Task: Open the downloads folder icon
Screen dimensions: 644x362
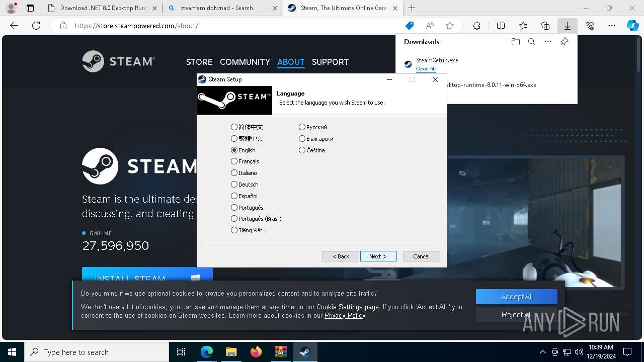Action: click(516, 42)
